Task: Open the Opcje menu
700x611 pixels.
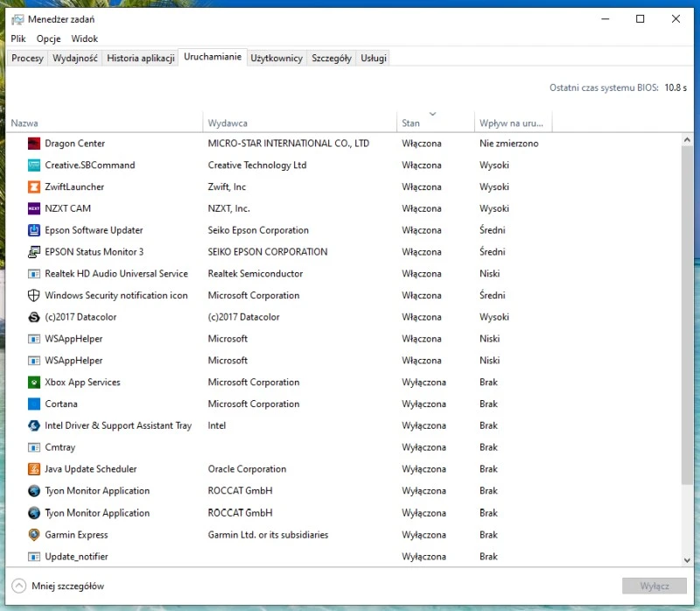Action: tap(48, 39)
